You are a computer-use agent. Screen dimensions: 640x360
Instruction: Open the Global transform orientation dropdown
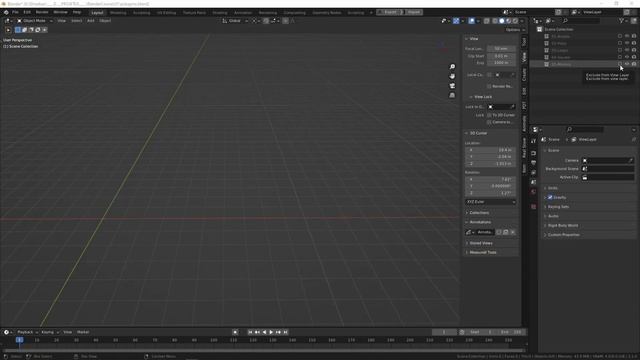pos(235,21)
